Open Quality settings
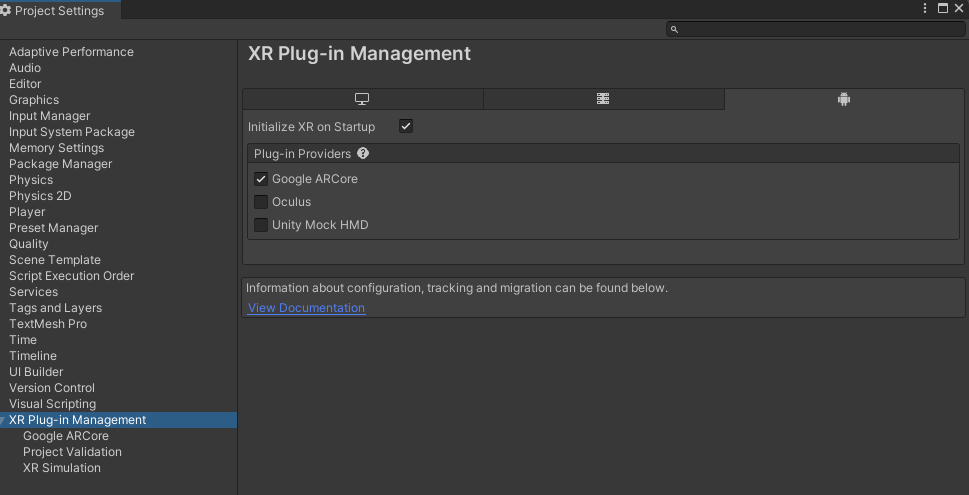This screenshot has width=969, height=495. pyautogui.click(x=28, y=244)
